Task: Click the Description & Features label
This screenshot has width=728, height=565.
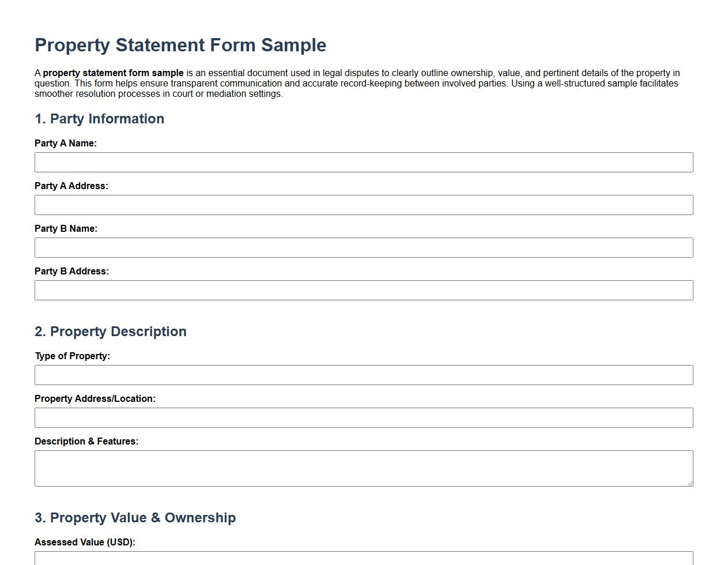Action: pyautogui.click(x=86, y=441)
